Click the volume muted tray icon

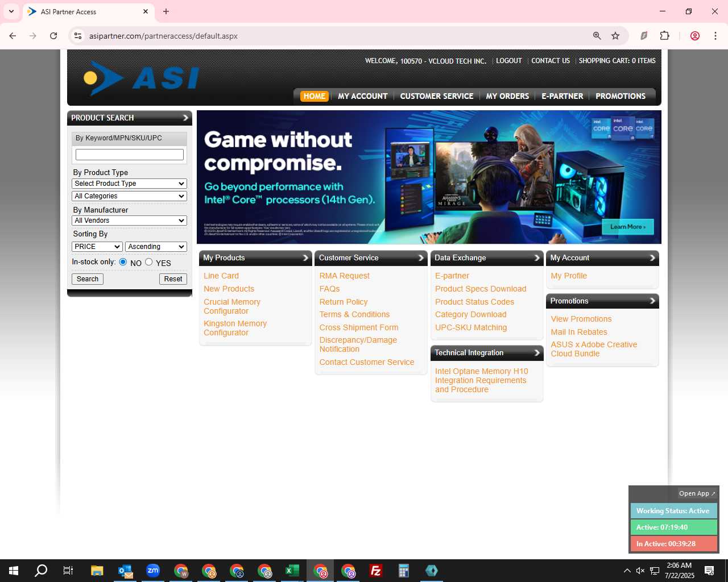pos(640,571)
